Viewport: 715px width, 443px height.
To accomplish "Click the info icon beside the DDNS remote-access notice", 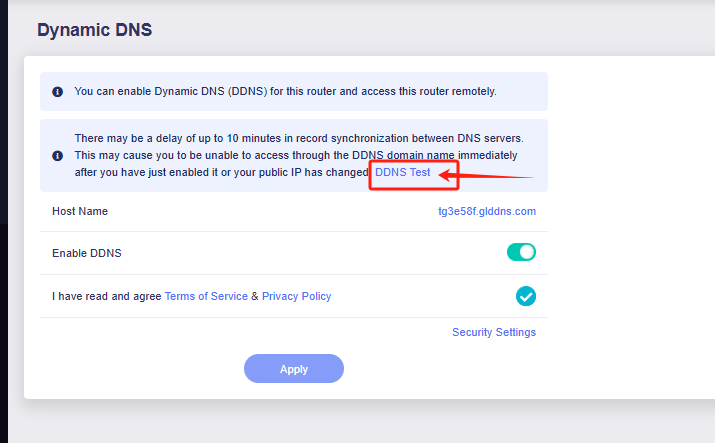I will coord(58,92).
